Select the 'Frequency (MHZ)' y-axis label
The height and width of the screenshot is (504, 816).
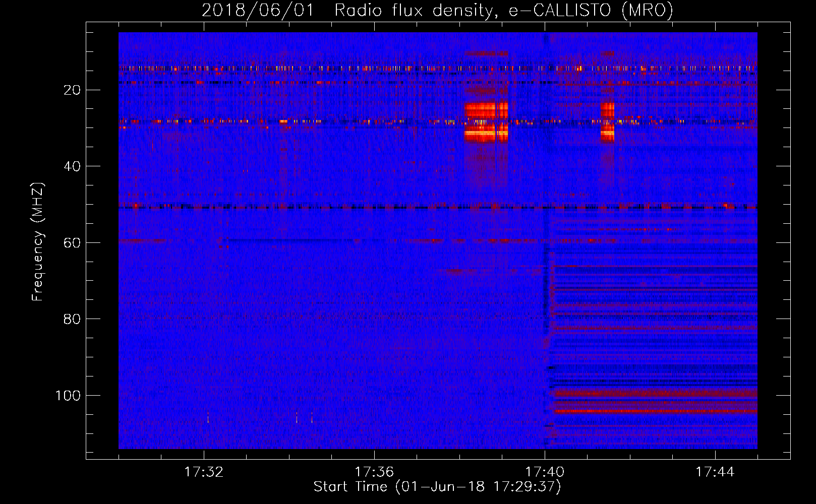[x=38, y=241]
